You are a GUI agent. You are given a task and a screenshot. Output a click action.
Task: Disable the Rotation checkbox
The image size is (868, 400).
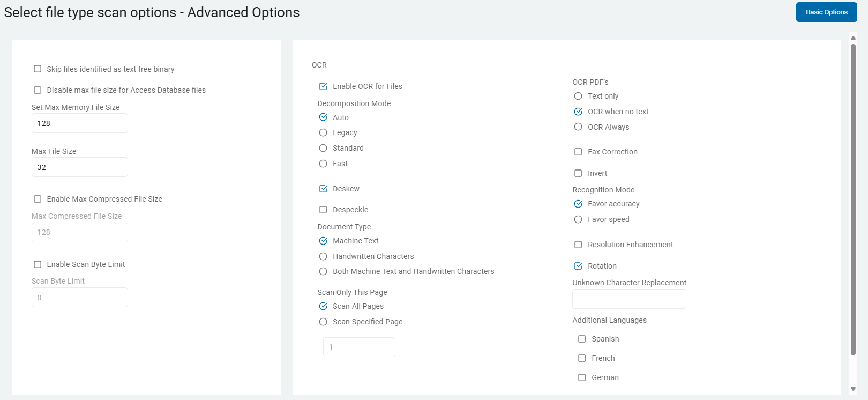pos(578,266)
